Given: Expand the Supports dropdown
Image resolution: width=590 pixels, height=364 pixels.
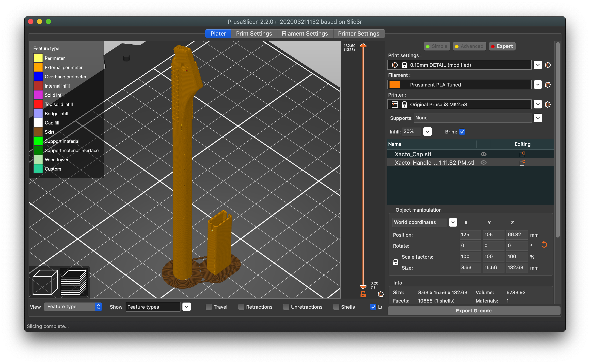Looking at the screenshot, I should coord(538,118).
